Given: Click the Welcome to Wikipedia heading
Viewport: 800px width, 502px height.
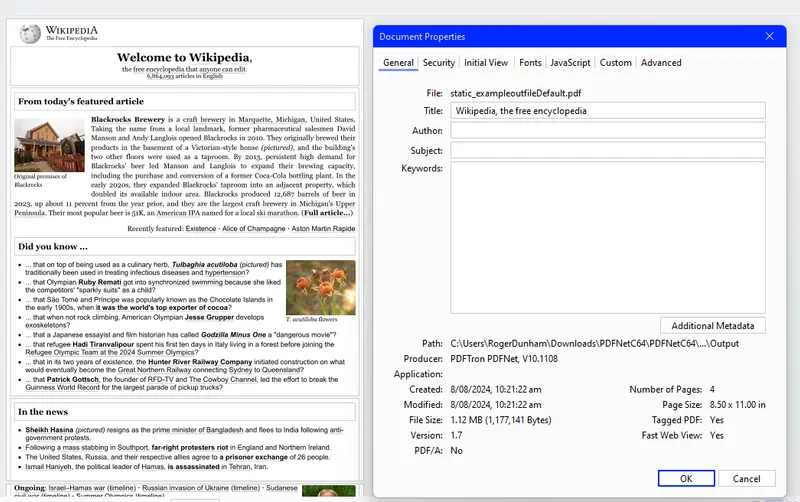Looking at the screenshot, I should (184, 58).
